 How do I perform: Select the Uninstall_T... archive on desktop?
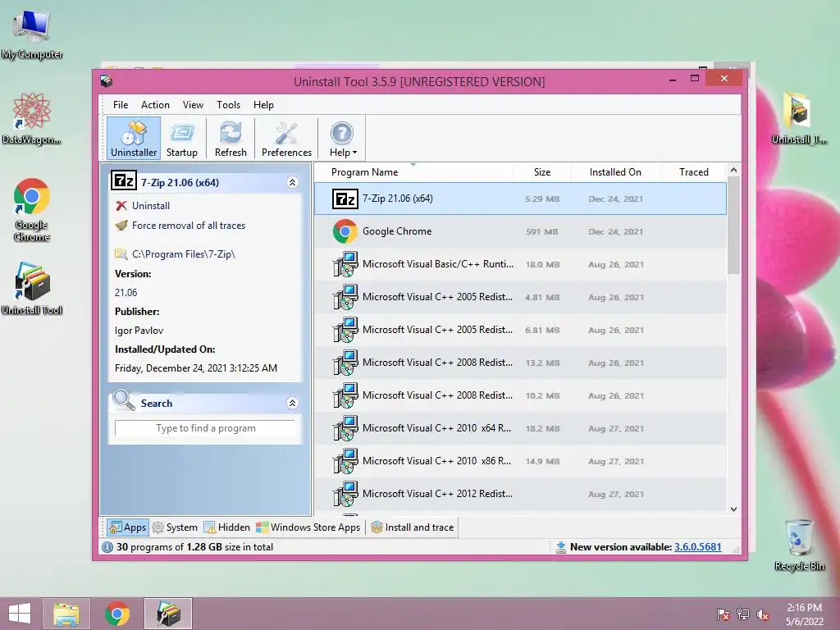coord(799,118)
